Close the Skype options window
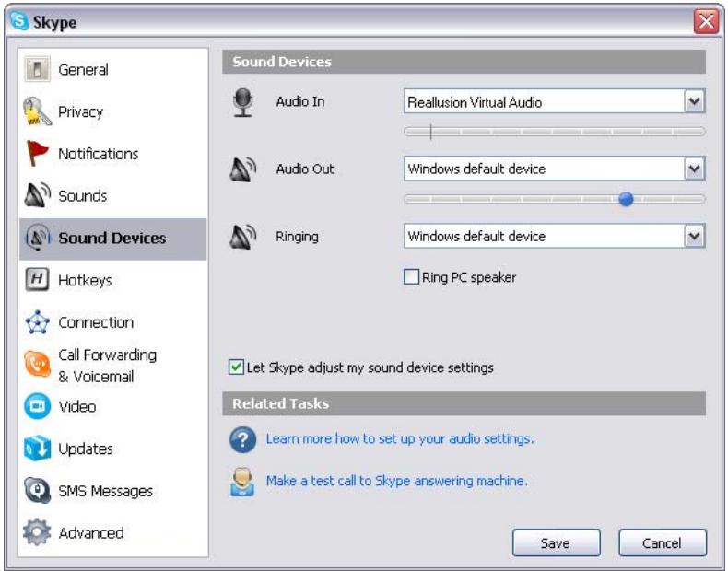The width and height of the screenshot is (728, 571). click(x=706, y=21)
